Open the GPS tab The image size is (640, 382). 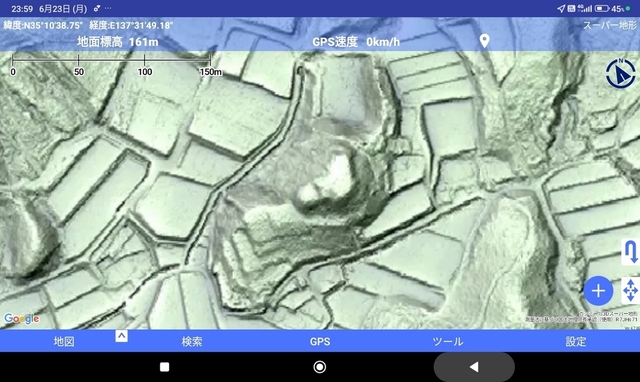coord(320,342)
